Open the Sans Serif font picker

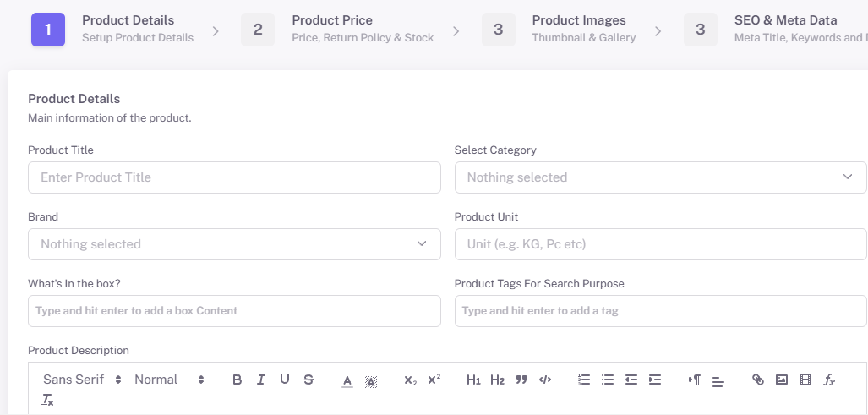point(82,380)
